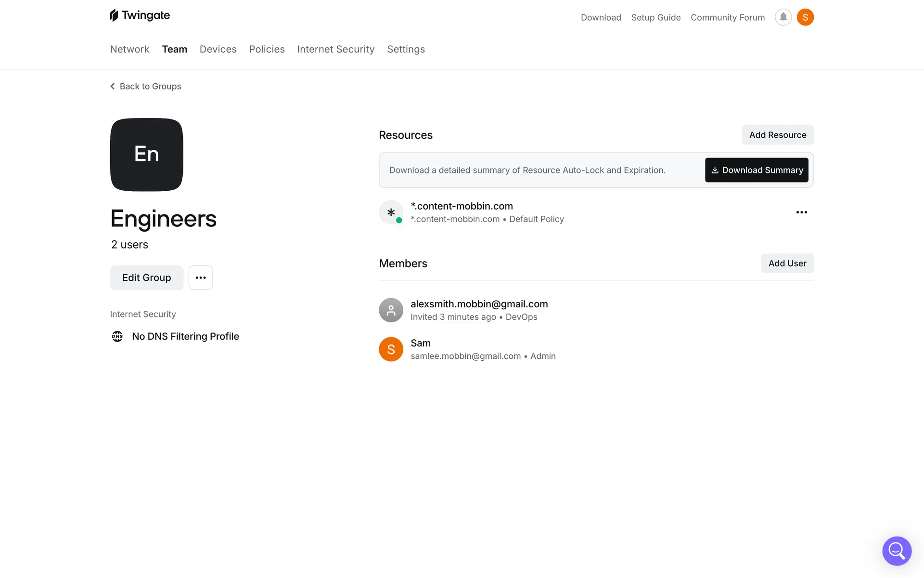Click the Download Summary button
The width and height of the screenshot is (924, 578).
pos(757,170)
